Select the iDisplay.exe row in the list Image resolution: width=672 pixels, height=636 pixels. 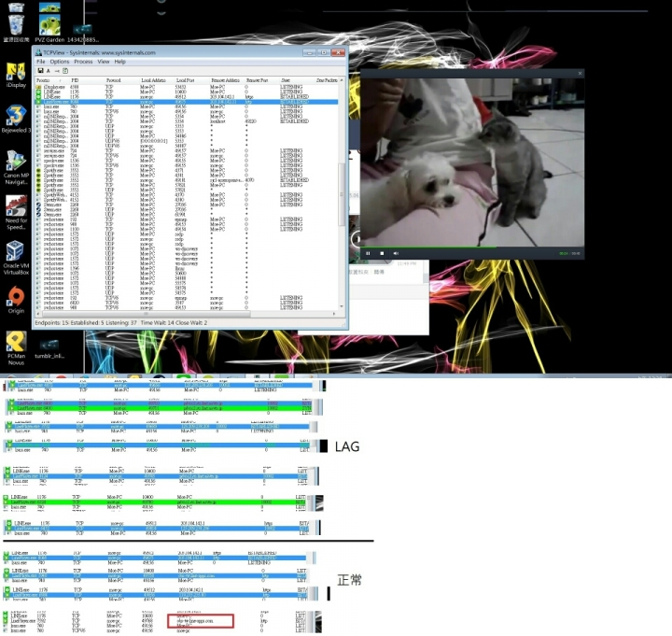point(187,87)
